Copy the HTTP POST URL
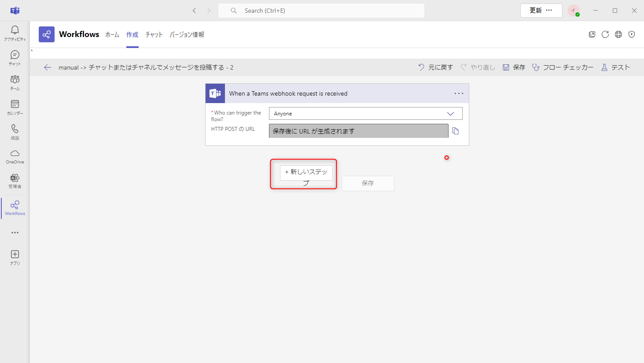 coord(456,131)
